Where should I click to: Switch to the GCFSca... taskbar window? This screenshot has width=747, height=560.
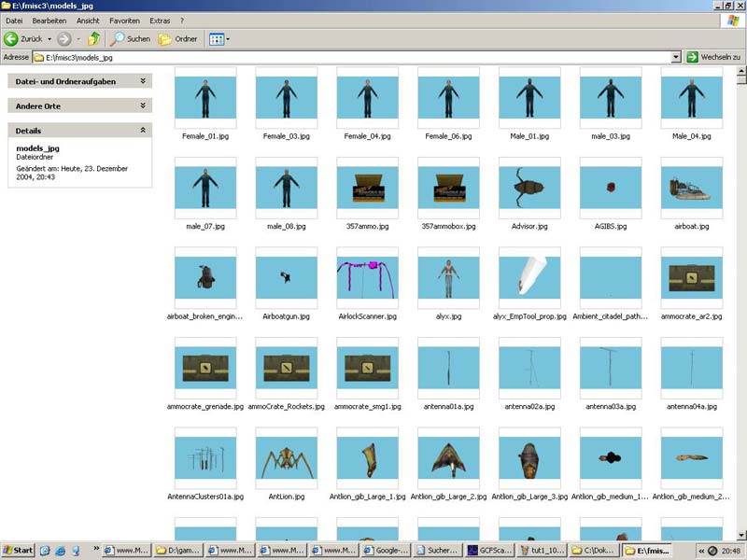(489, 551)
